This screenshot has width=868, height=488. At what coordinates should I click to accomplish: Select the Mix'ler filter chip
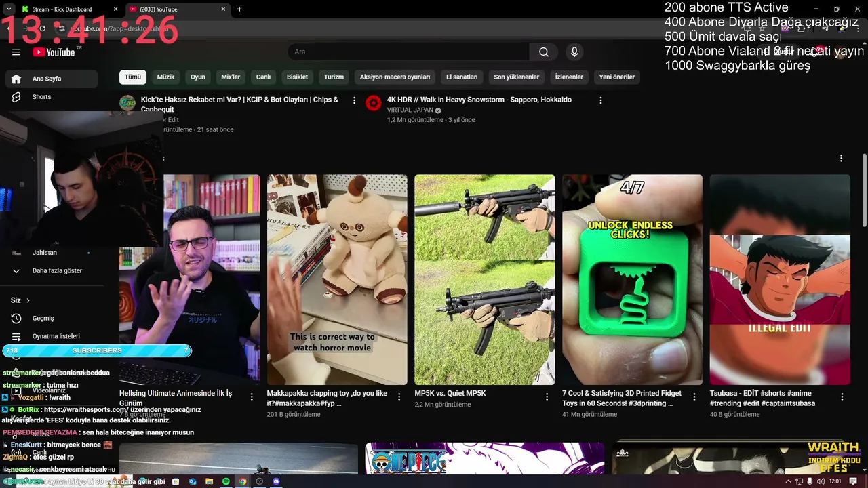point(231,77)
